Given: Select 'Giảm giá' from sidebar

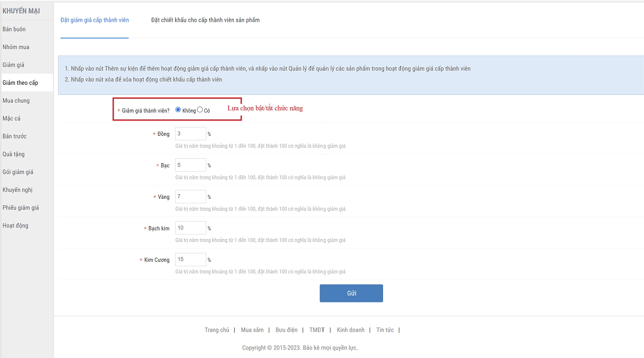Looking at the screenshot, I should [13, 65].
